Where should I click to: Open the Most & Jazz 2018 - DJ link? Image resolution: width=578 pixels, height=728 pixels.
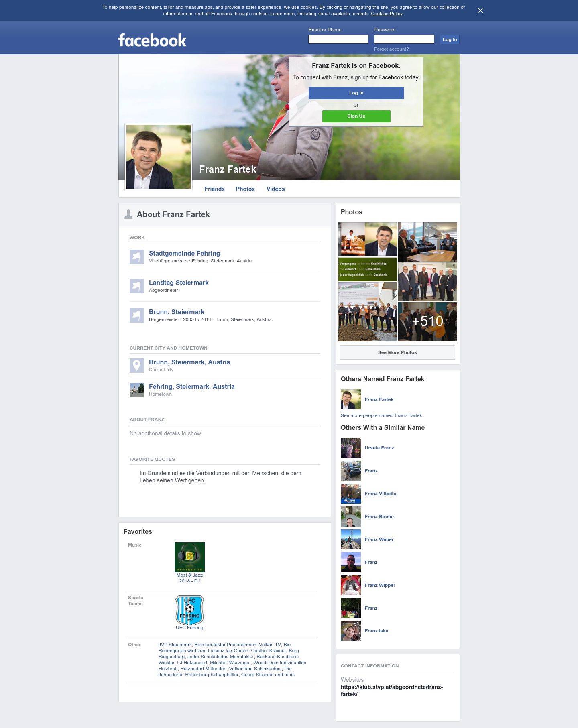tap(189, 578)
